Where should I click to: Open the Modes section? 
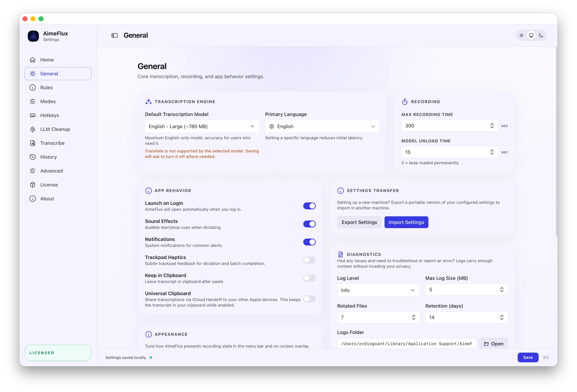(58, 102)
